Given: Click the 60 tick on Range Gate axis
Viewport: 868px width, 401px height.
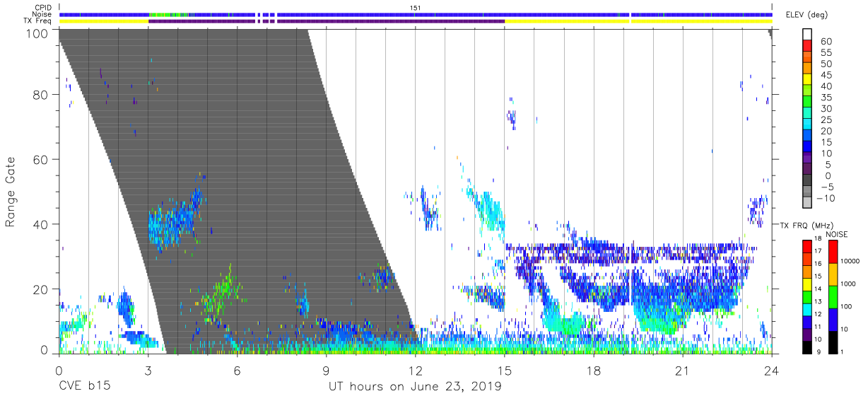Looking at the screenshot, I should point(41,160).
